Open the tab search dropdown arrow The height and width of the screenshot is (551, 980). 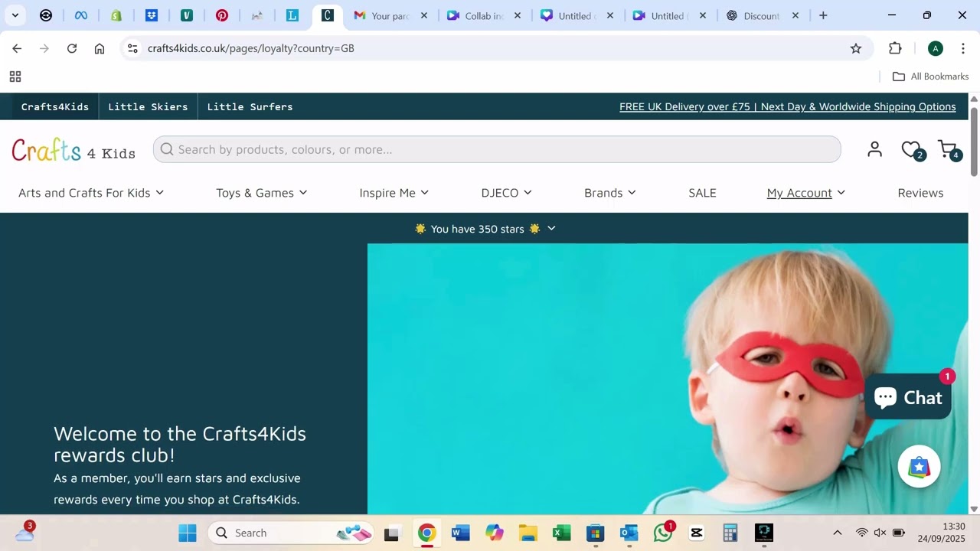pyautogui.click(x=15, y=15)
